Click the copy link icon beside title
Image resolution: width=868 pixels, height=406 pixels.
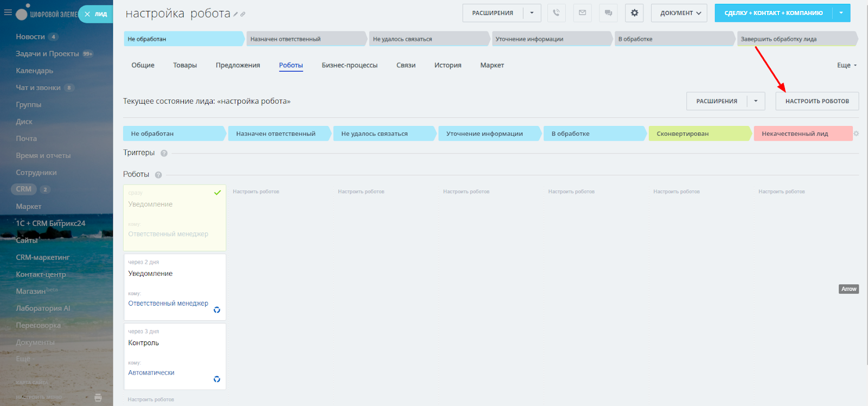pos(243,15)
